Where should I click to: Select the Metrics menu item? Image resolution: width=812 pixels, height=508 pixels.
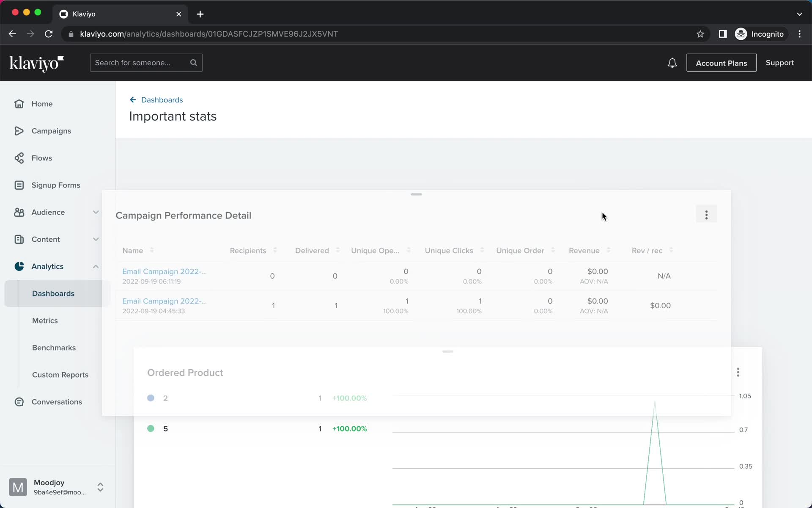pos(44,320)
